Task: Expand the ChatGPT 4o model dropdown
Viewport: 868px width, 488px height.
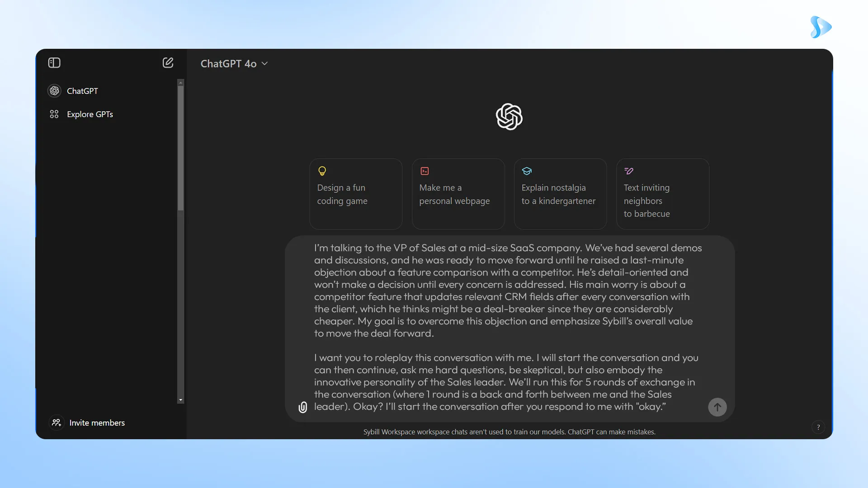Action: click(229, 64)
